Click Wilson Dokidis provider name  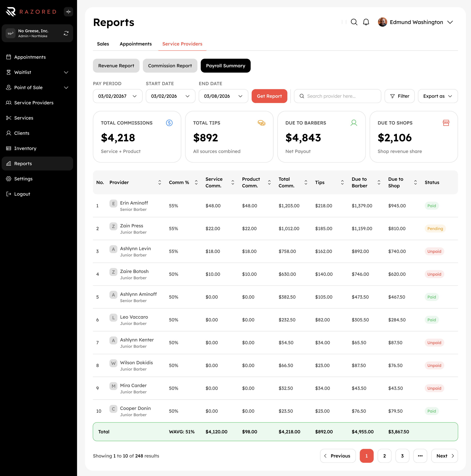(x=136, y=363)
